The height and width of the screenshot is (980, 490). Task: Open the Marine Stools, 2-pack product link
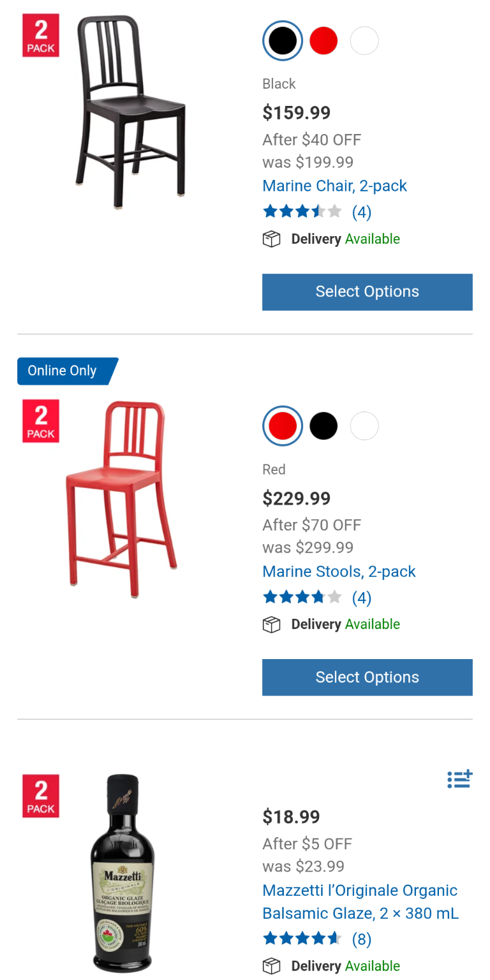point(339,572)
